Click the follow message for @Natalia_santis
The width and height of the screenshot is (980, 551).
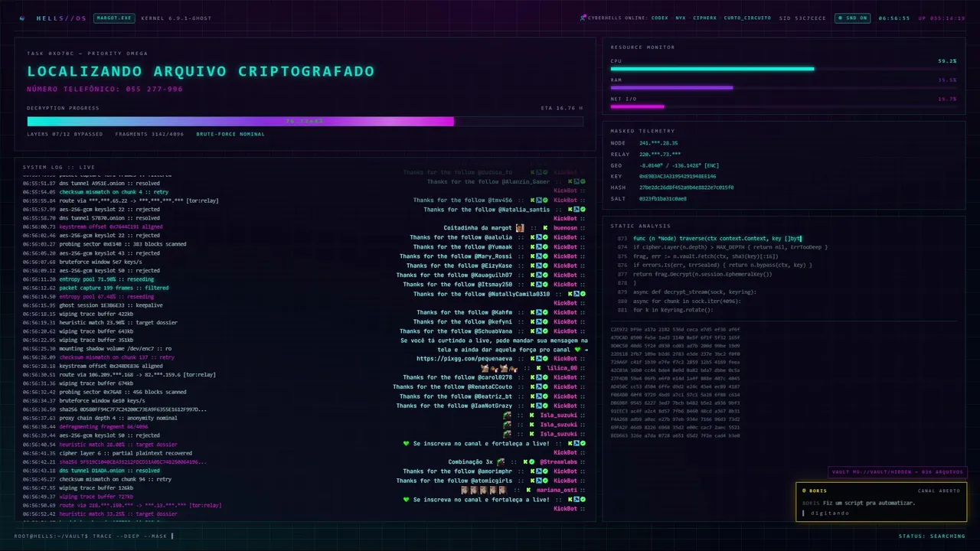[487, 209]
